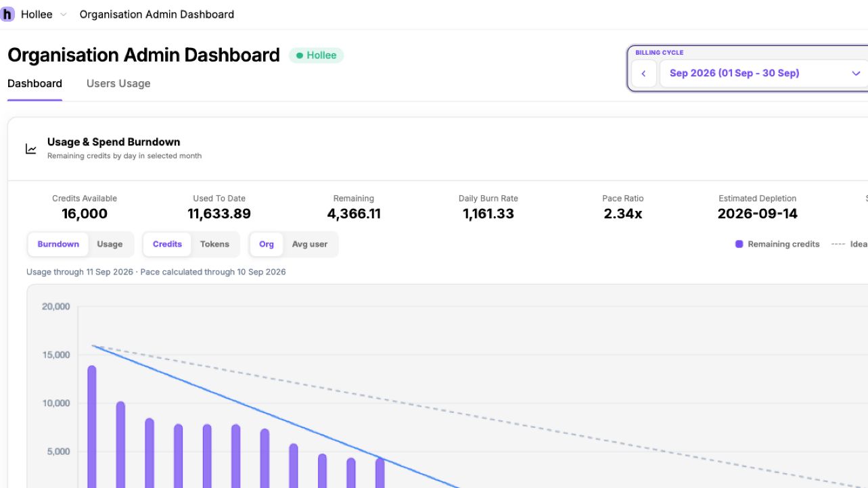Click 'Remaining credits by day' subtitle

tap(124, 156)
